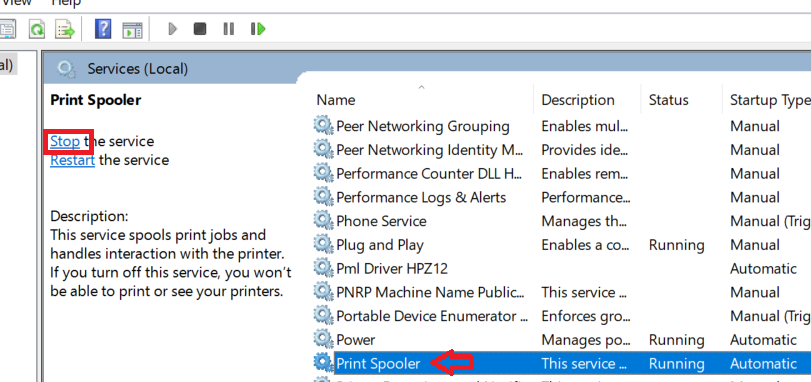The image size is (811, 382).
Task: Click Running status of Plug and Play
Action: click(x=677, y=245)
